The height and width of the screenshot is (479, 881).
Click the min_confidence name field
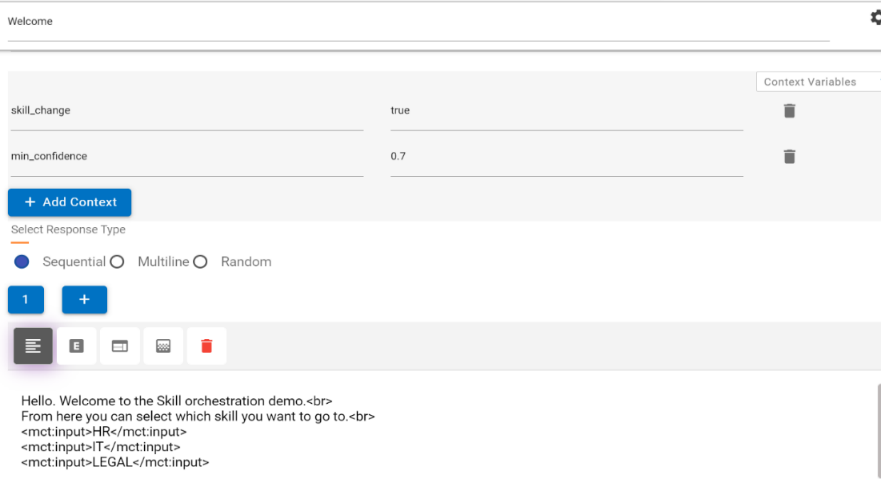coord(186,157)
